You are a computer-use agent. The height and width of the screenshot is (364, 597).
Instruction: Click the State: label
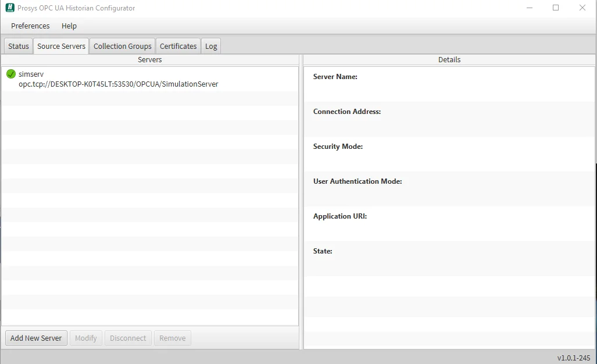point(323,251)
